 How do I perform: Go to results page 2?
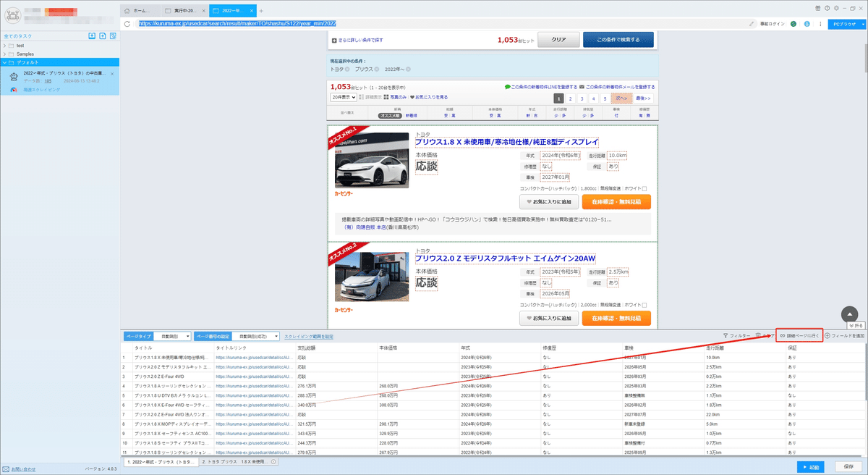point(571,98)
